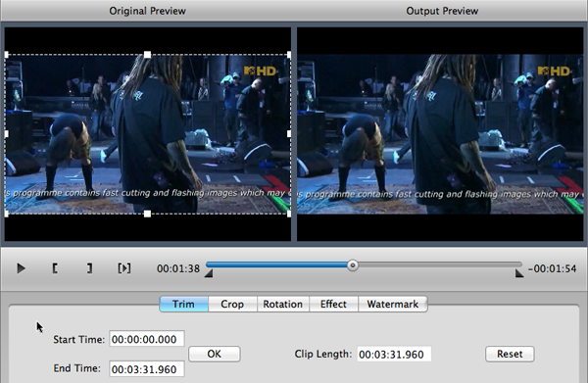Click the top-center crop handle
The image size is (588, 383).
[x=147, y=55]
